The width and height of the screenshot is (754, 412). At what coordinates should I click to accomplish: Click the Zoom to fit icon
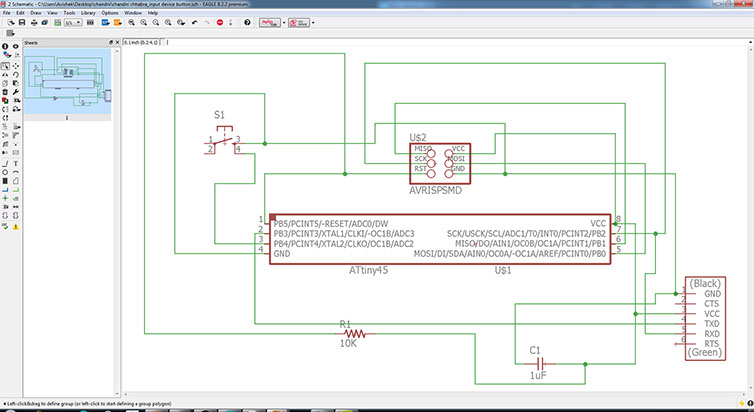131,23
